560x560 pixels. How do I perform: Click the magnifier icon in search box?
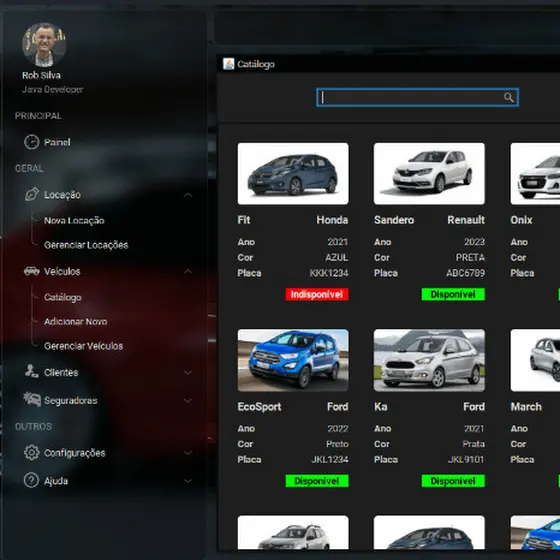[x=509, y=98]
